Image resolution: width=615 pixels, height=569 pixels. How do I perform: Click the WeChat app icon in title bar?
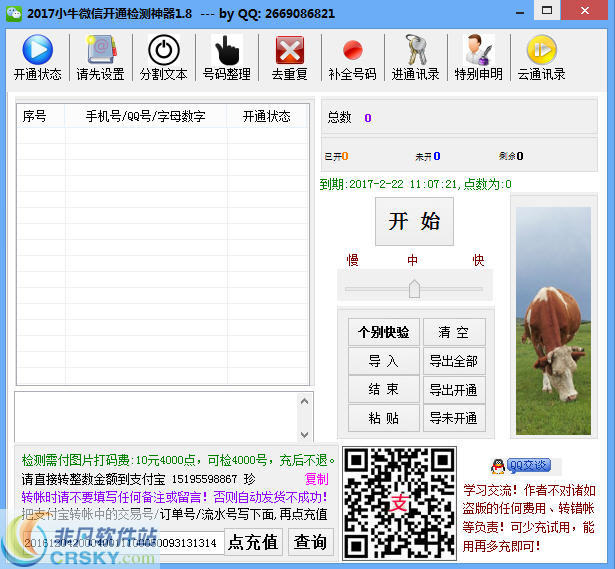pos(14,13)
